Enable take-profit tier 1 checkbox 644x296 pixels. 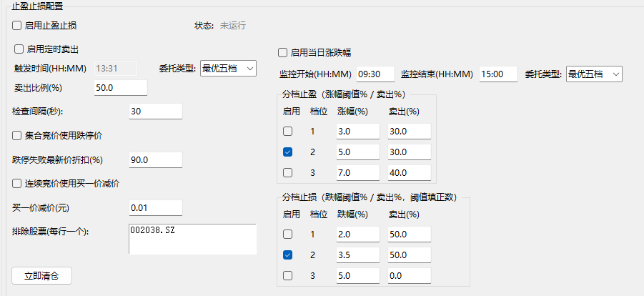point(288,131)
